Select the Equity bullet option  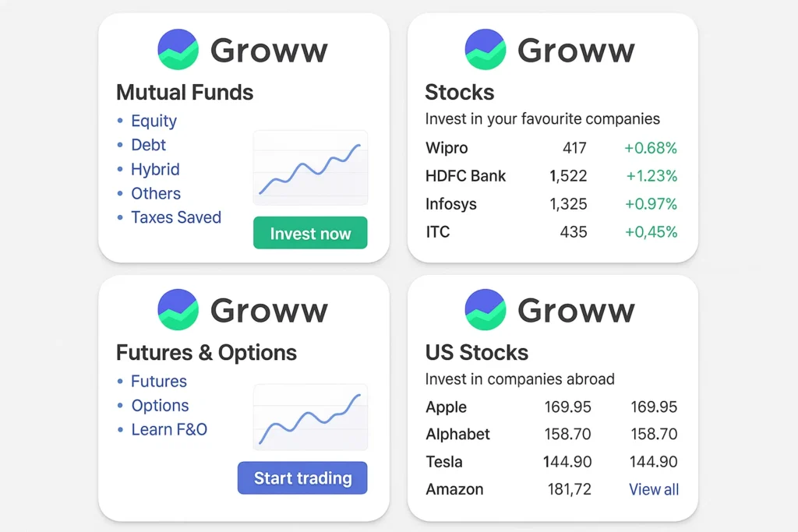pos(154,122)
